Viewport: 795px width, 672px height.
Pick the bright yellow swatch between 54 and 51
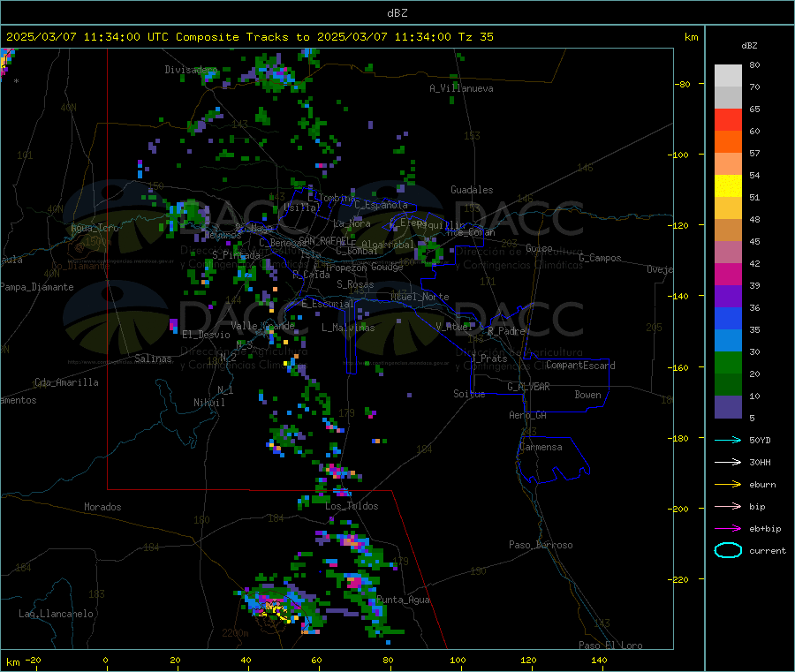pyautogui.click(x=728, y=186)
